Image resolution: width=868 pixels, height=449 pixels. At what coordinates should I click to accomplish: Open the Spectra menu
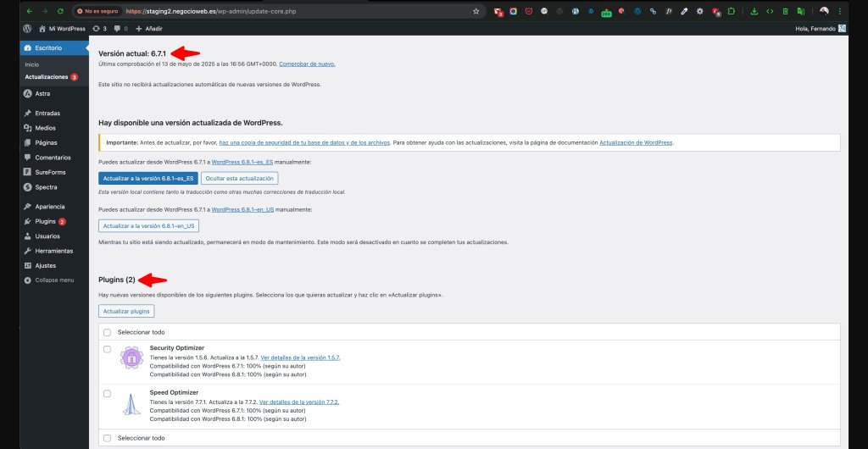[54, 187]
